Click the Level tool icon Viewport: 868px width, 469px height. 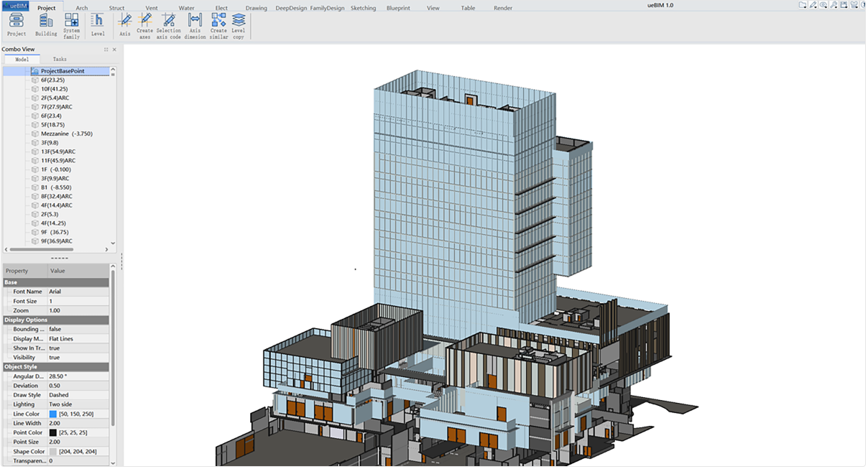(98, 21)
